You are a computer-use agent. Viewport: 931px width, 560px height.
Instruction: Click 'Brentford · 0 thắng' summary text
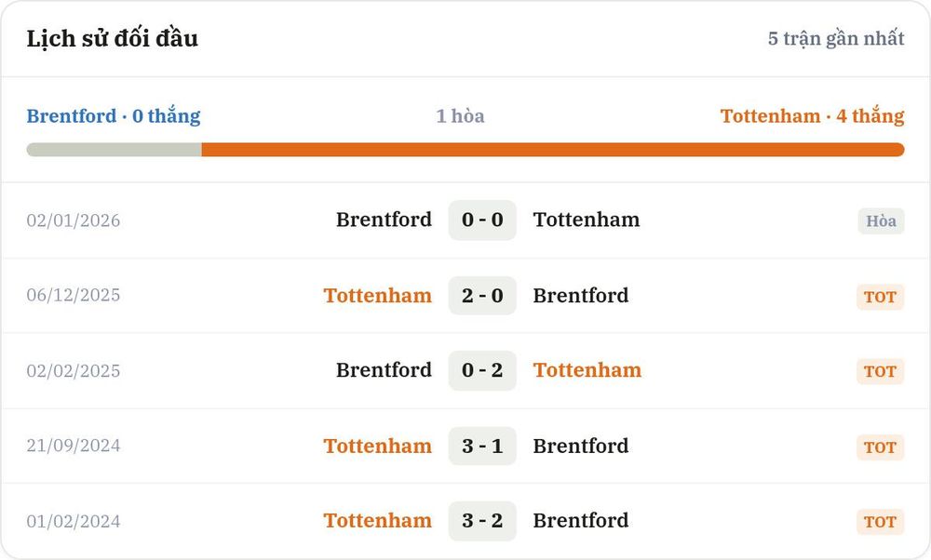pyautogui.click(x=114, y=115)
